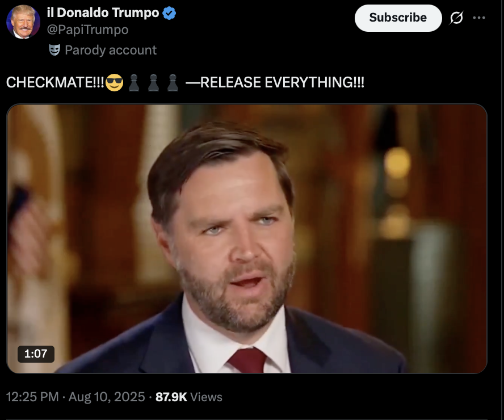Open the three-dot More options menu
504x420 pixels.
coord(479,18)
